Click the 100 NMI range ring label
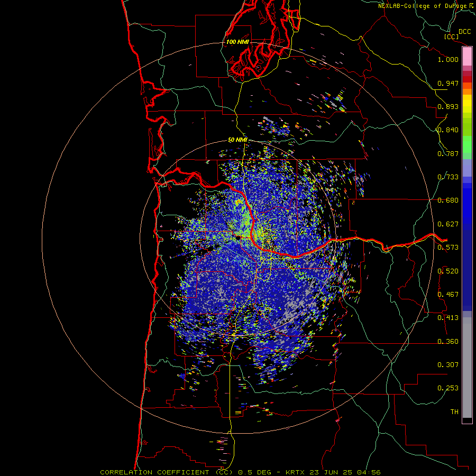The height and width of the screenshot is (476, 476). pyautogui.click(x=237, y=42)
